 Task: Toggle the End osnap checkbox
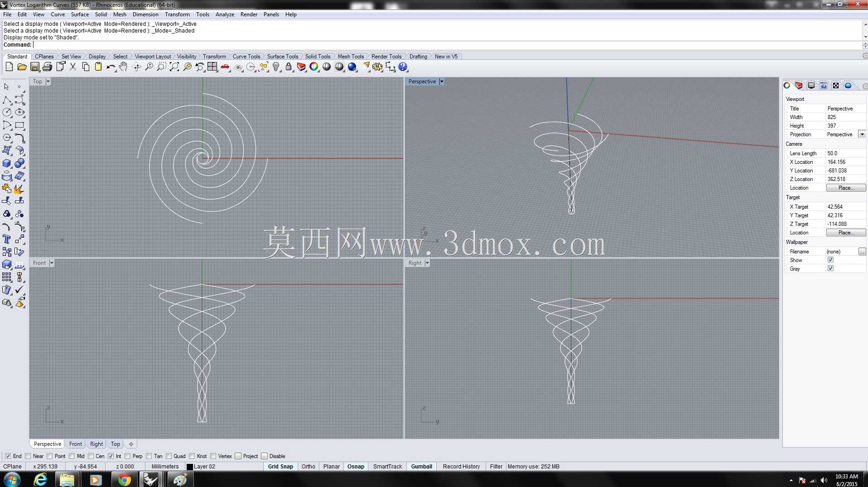tap(8, 456)
